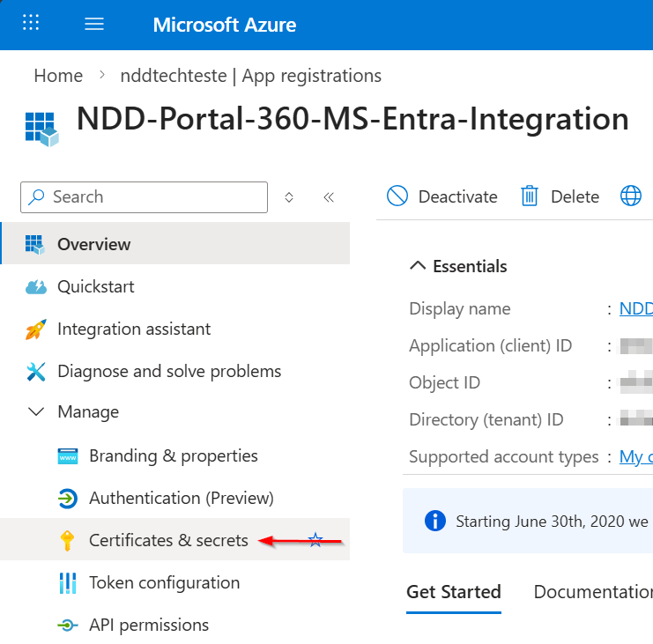Switch to the Documentation tab
The width and height of the screenshot is (653, 644).
[592, 591]
